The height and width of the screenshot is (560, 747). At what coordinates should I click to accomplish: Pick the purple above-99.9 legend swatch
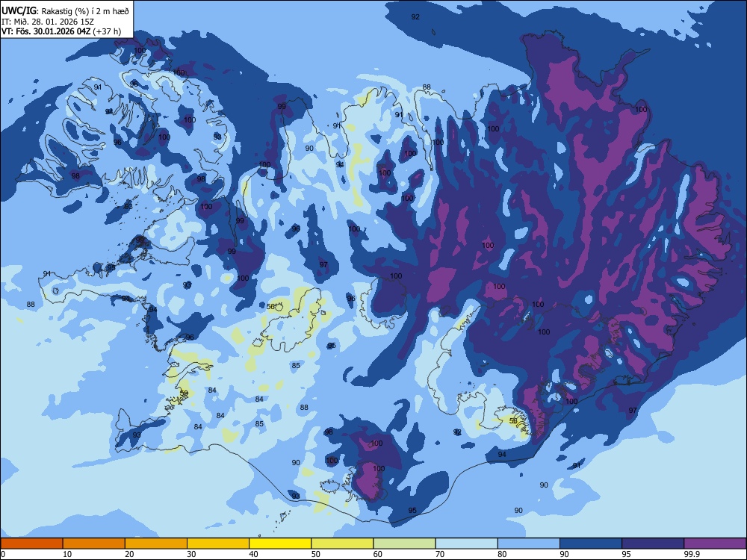(715, 544)
